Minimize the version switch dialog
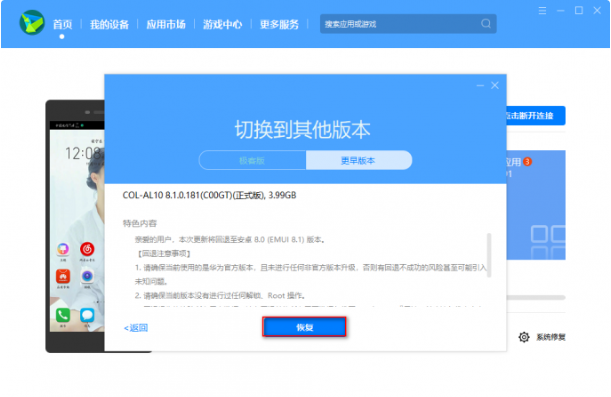Screen dimensions: 611x397 click(x=480, y=85)
